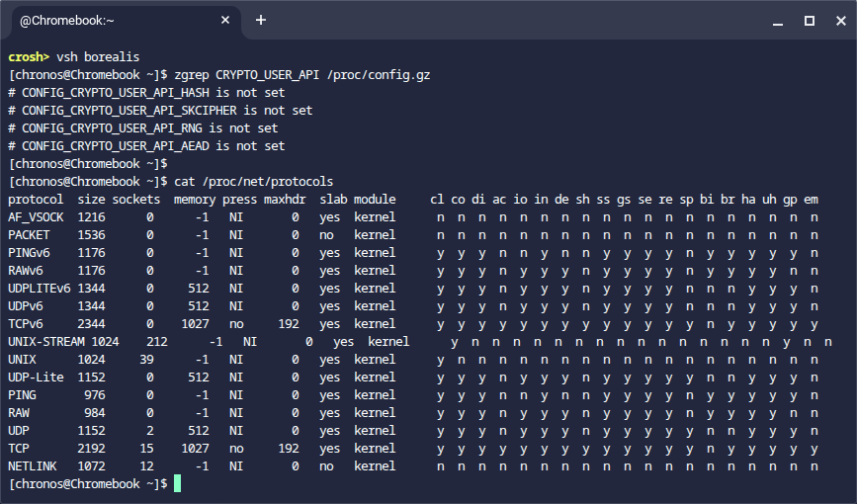
Task: Click the '/proc/net/protocols' path
Action: (x=267, y=182)
